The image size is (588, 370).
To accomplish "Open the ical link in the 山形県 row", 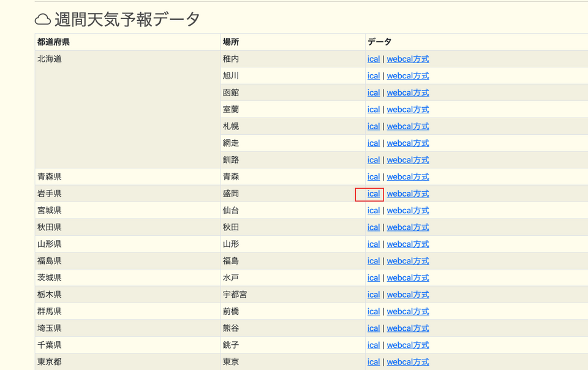I will pyautogui.click(x=374, y=244).
